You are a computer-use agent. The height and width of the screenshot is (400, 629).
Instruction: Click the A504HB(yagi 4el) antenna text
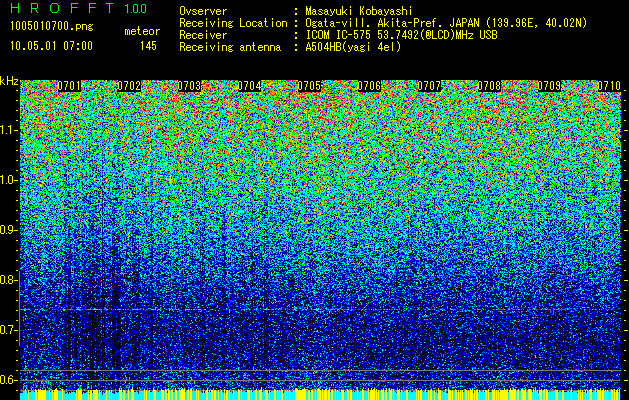point(353,47)
